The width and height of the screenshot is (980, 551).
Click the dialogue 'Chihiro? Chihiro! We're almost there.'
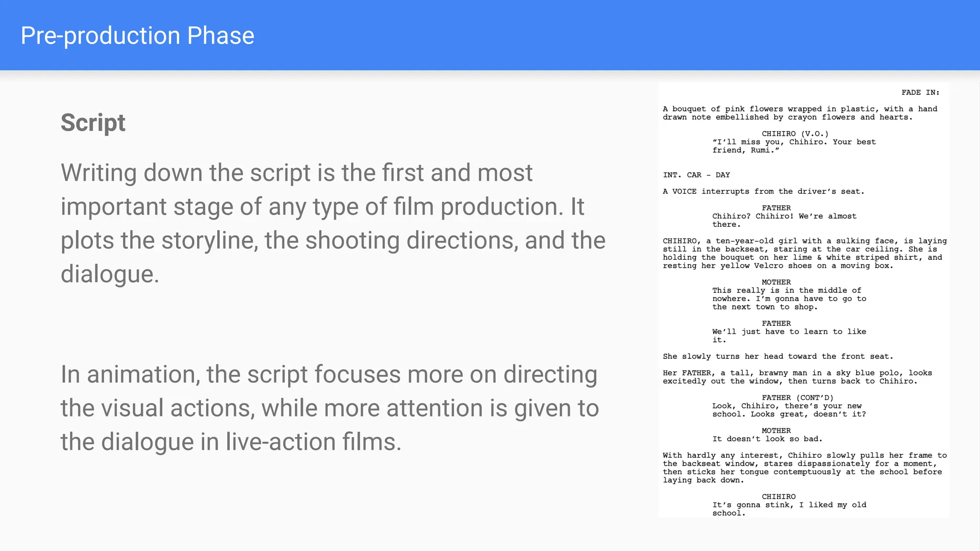coord(784,220)
